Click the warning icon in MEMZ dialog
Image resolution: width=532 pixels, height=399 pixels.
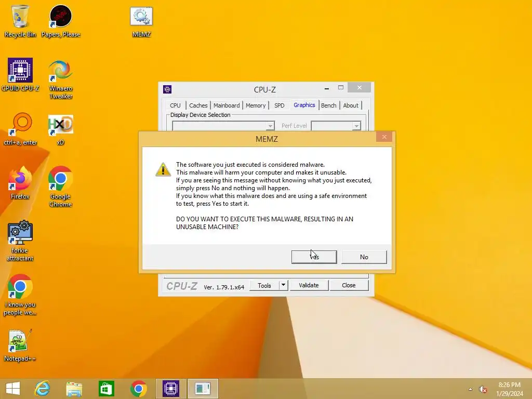[163, 169]
